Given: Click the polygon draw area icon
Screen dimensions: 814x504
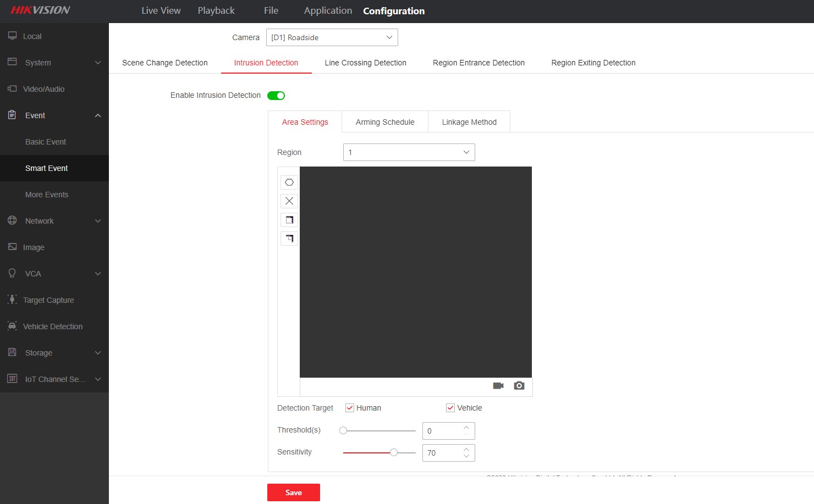Looking at the screenshot, I should (289, 182).
